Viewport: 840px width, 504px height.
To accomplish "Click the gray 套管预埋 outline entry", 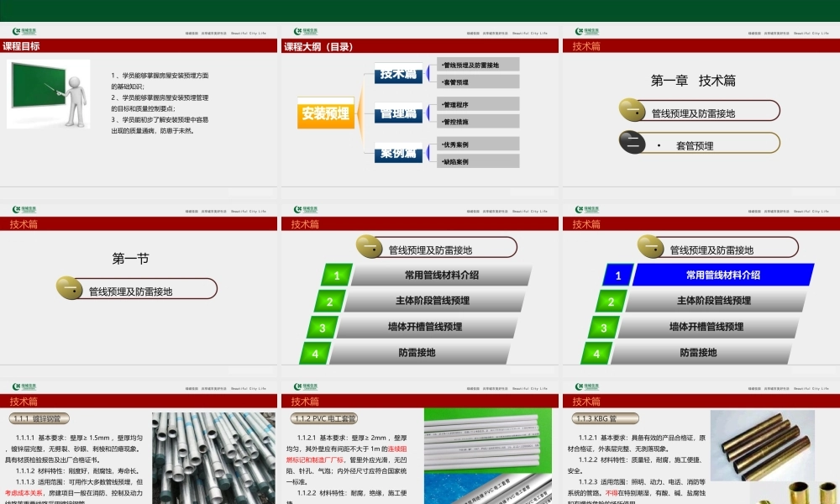I will click(478, 82).
